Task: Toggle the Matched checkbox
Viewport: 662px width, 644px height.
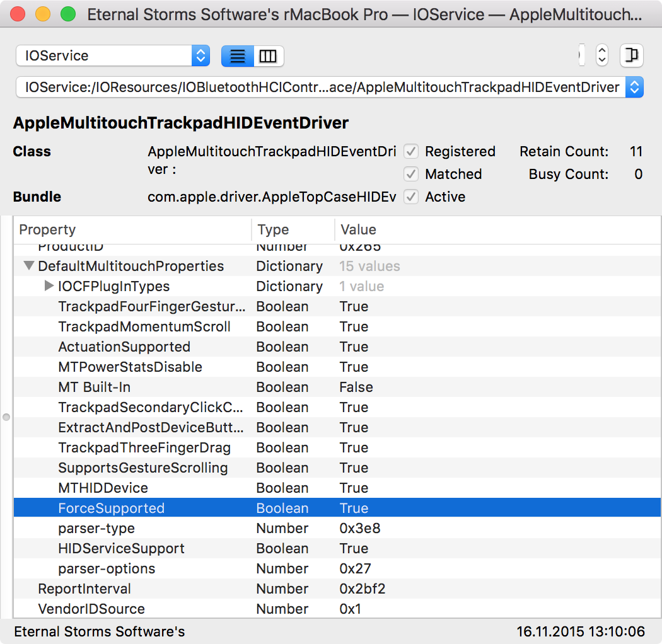Action: (x=411, y=174)
